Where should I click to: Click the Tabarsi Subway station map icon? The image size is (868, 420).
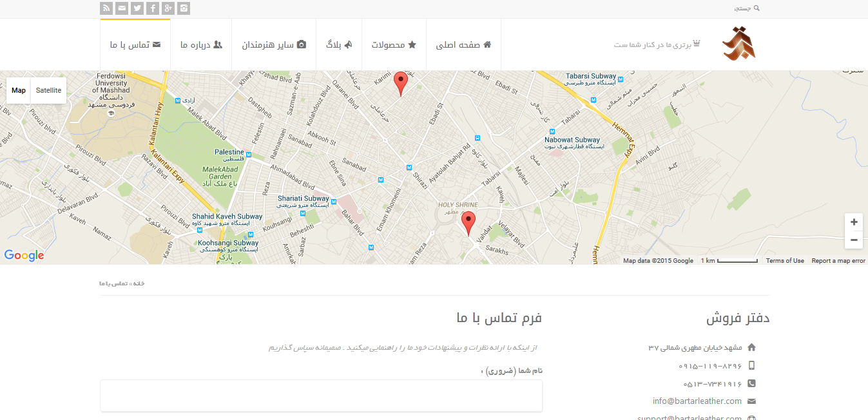[621, 80]
